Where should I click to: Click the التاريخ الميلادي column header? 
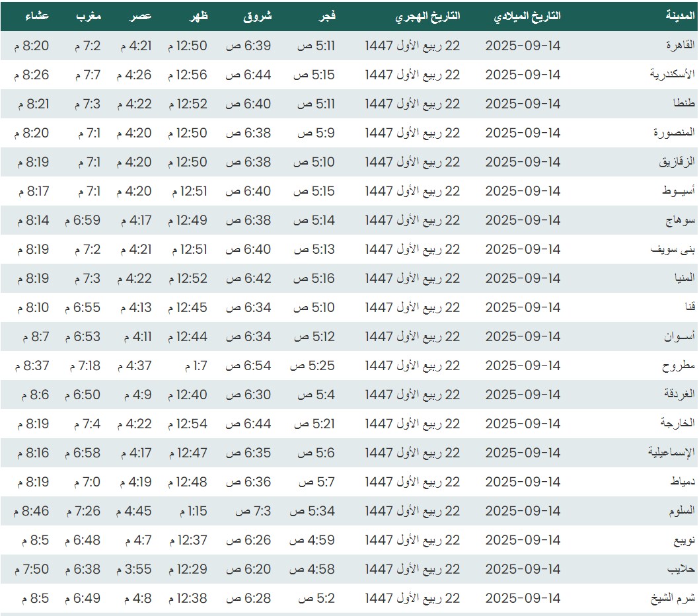click(x=527, y=16)
